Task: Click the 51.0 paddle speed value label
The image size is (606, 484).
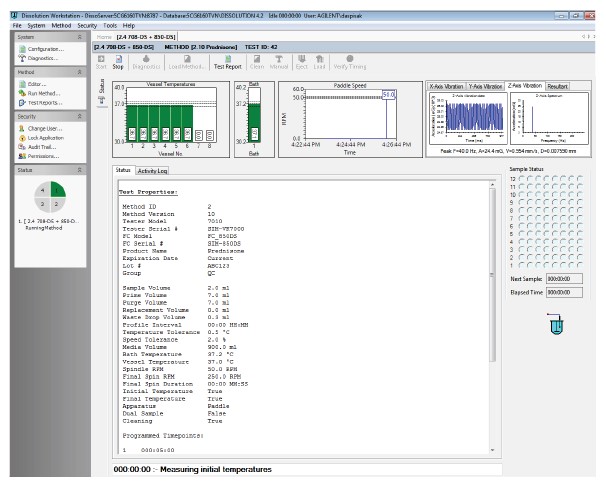Action: click(388, 95)
